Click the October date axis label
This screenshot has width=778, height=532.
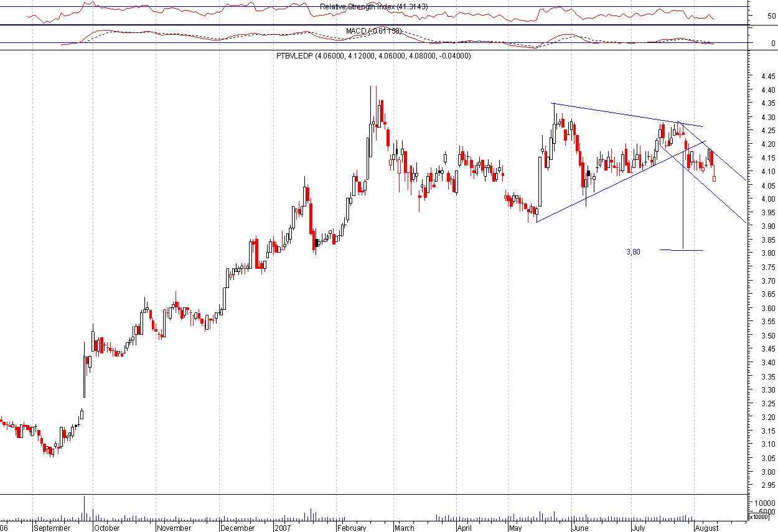[106, 528]
